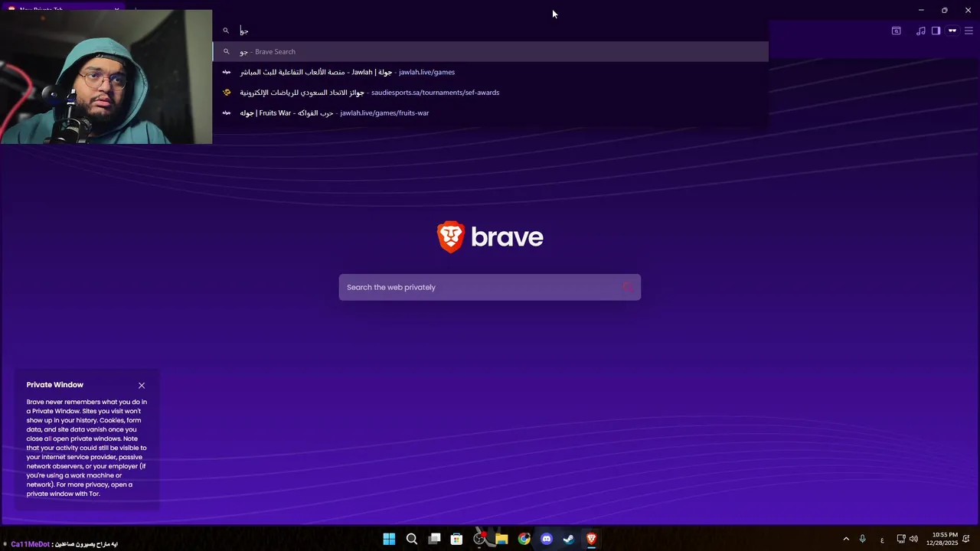The height and width of the screenshot is (551, 980).
Task: Open the jawlah.live/games suggestion
Action: click(490, 72)
